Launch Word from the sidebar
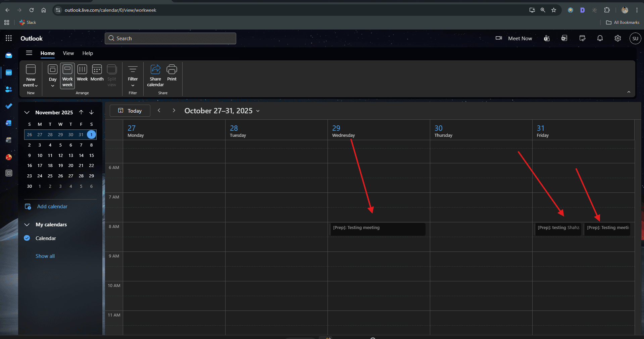Screen dimensions: 644x339 click(9, 123)
